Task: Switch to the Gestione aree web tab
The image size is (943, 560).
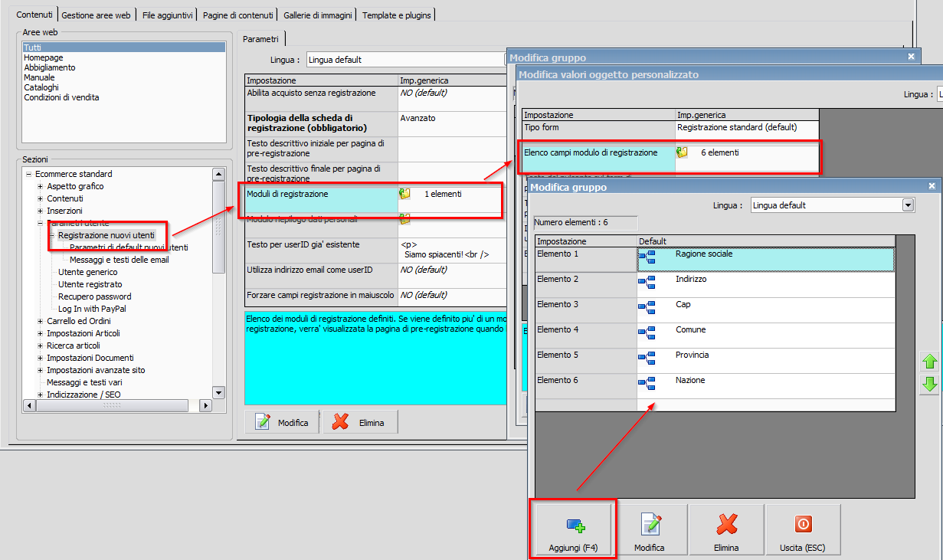Action: click(97, 15)
